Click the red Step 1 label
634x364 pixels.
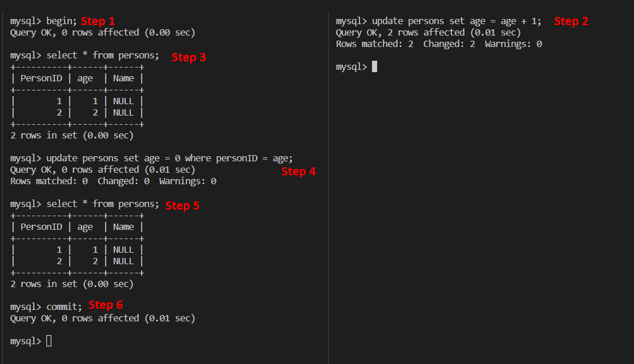coord(98,21)
